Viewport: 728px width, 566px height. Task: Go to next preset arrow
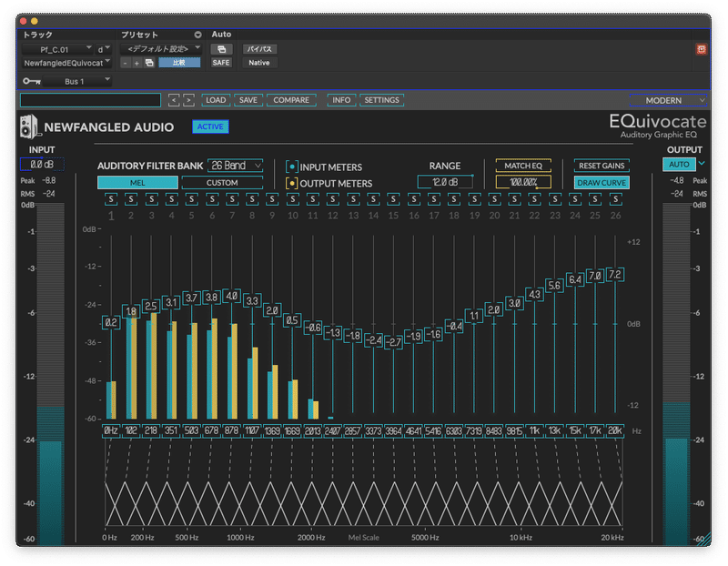tap(188, 100)
